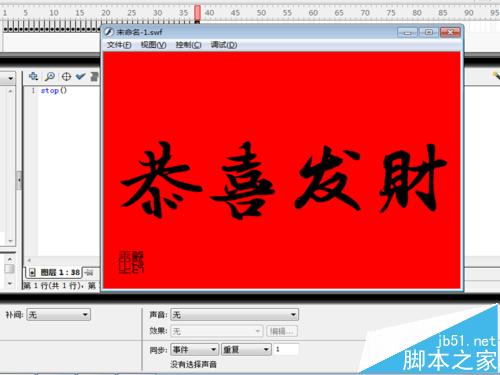500x375 pixels.
Task: Click frame number 60 on the timeline ruler
Action: click(313, 13)
